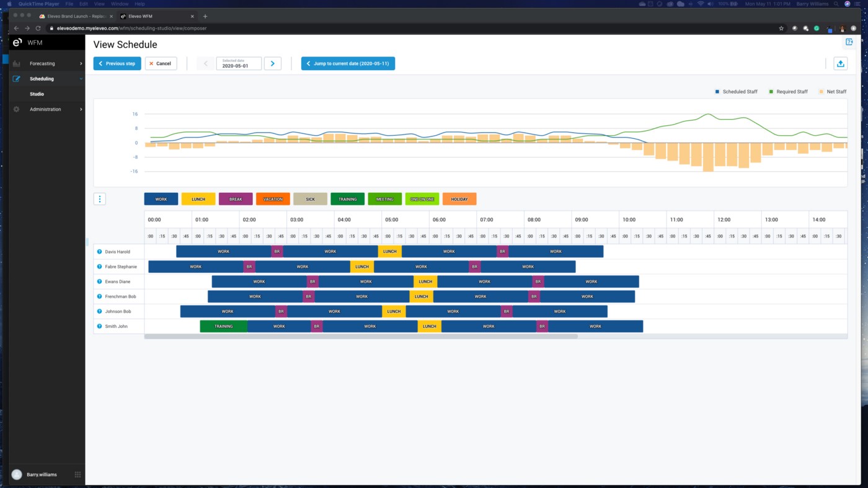868x488 pixels.
Task: Click the info icon next to Smith John
Action: [x=99, y=326]
